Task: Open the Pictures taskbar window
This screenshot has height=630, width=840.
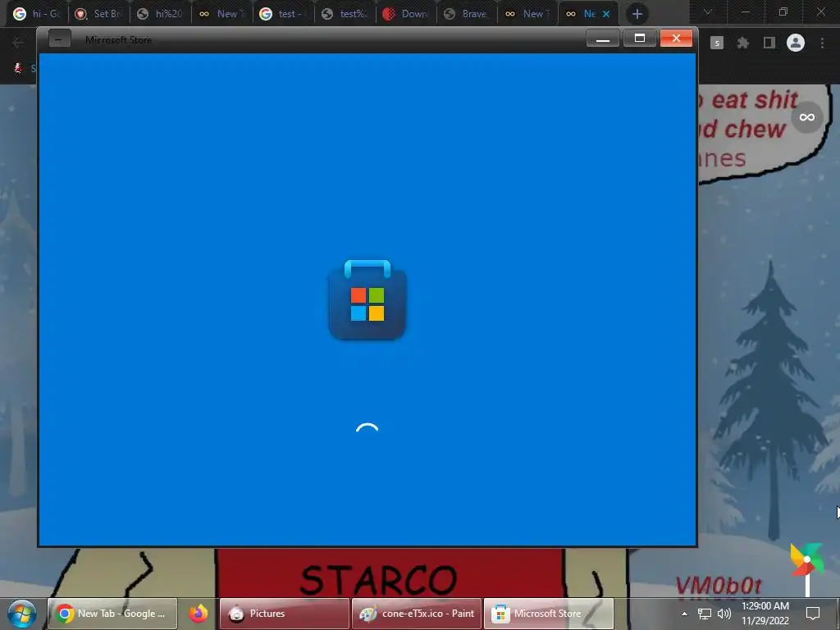Action: pos(284,614)
